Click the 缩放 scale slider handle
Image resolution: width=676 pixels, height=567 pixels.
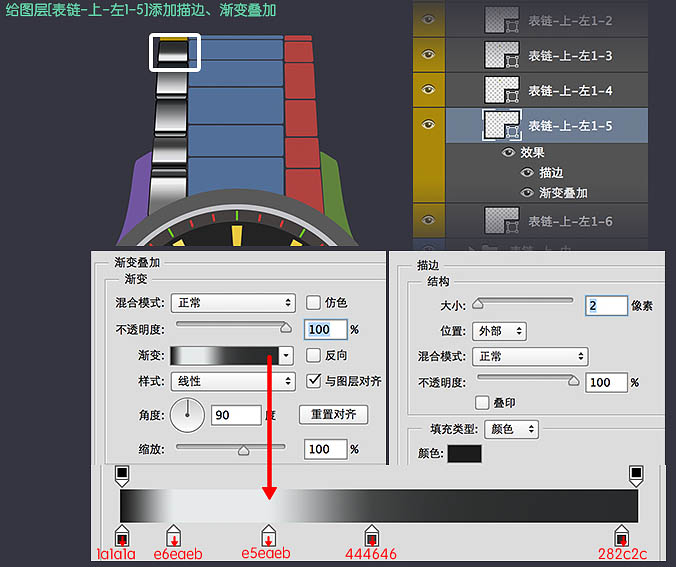(244, 451)
